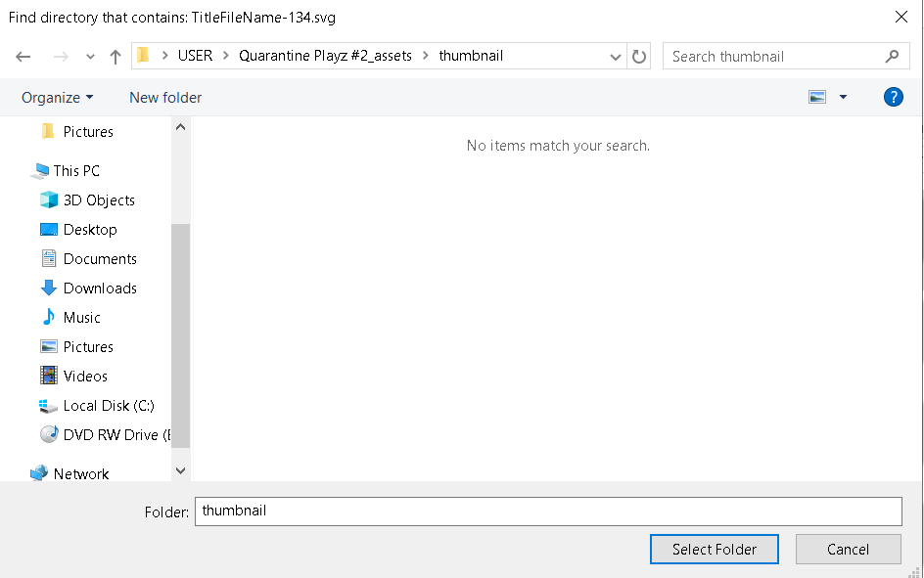This screenshot has height=578, width=924.
Task: Click navigation pane scroll down arrow
Action: [x=180, y=470]
